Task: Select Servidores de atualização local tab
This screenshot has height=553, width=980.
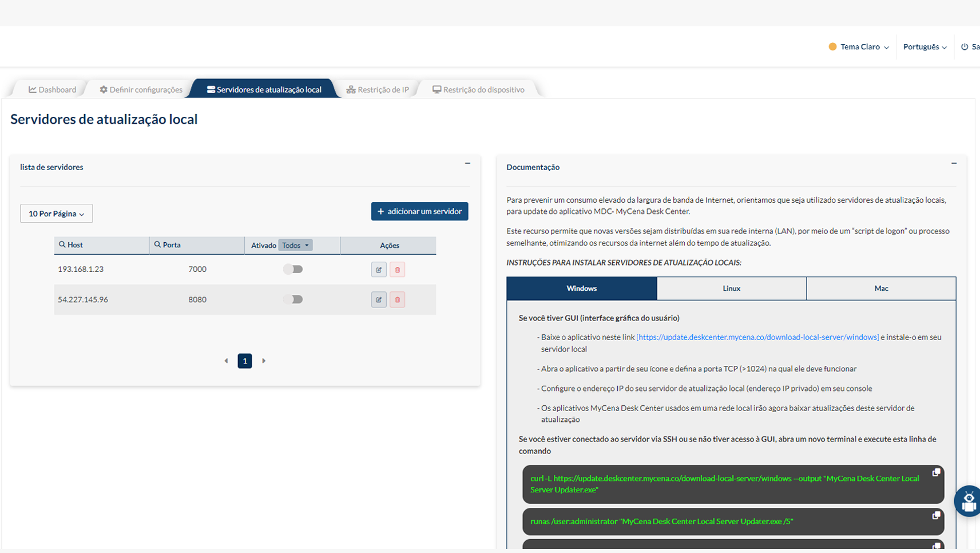Action: [x=264, y=89]
